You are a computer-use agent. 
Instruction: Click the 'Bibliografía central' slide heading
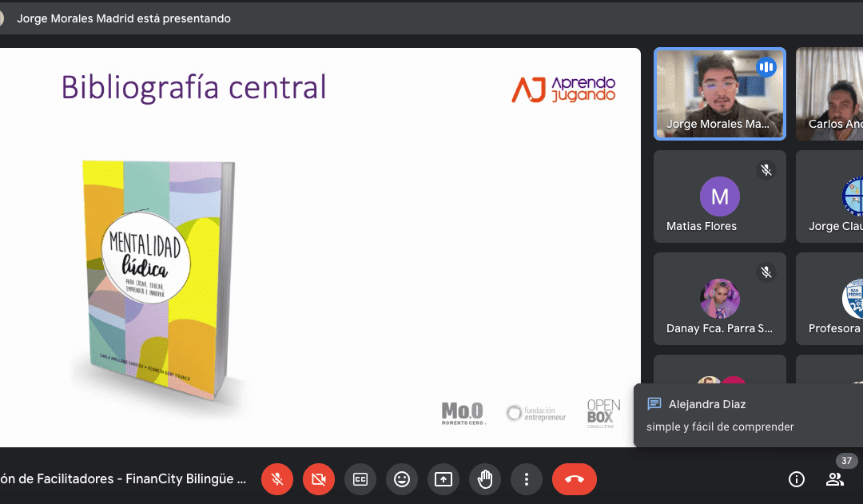(x=193, y=88)
